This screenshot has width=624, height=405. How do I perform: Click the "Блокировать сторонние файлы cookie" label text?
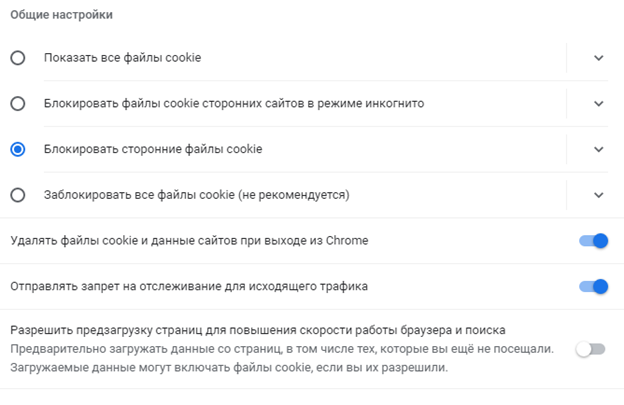[x=152, y=149]
